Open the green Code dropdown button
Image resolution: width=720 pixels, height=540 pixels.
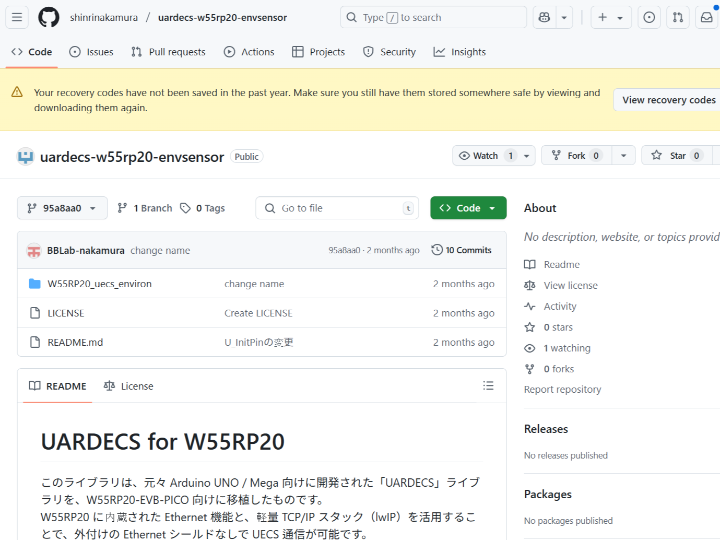[x=468, y=208]
